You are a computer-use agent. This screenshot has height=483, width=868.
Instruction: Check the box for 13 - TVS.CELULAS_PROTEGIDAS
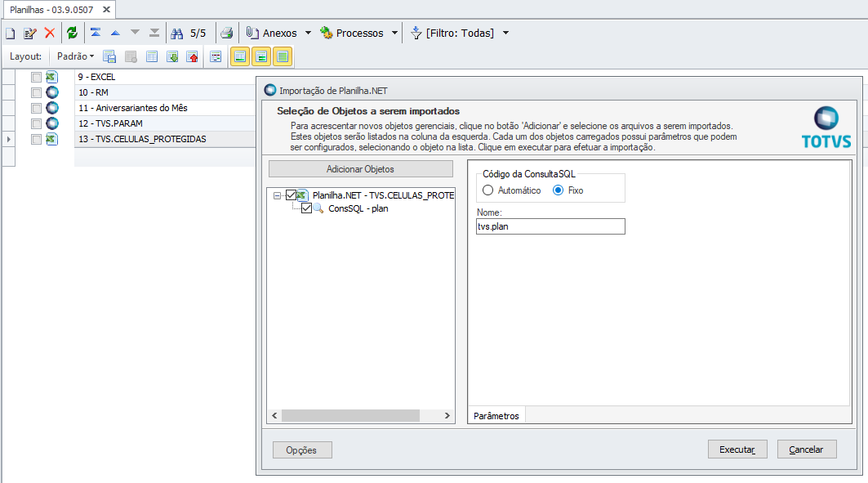click(36, 139)
